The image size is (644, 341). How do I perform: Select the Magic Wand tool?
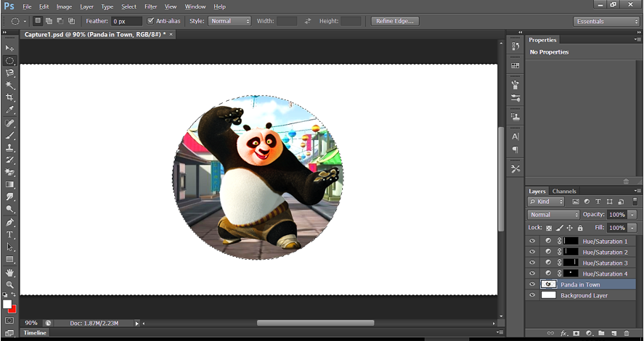[9, 86]
